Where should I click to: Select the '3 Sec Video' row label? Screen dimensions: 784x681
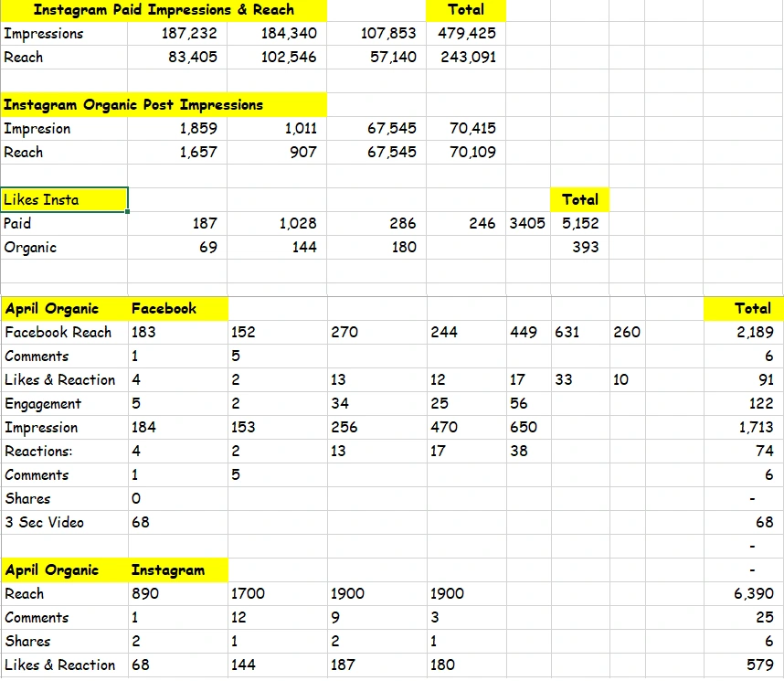pos(65,522)
